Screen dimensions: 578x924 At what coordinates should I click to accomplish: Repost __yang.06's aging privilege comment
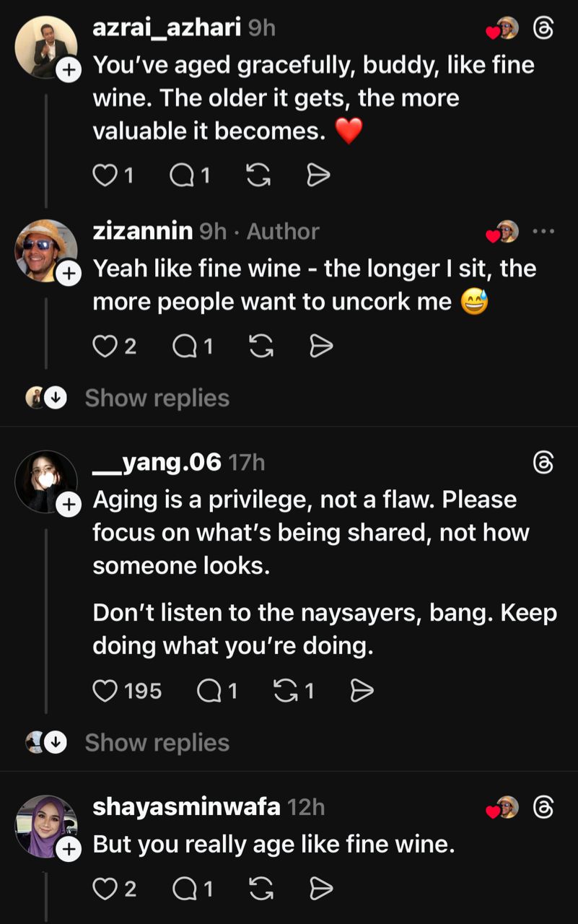tap(286, 692)
